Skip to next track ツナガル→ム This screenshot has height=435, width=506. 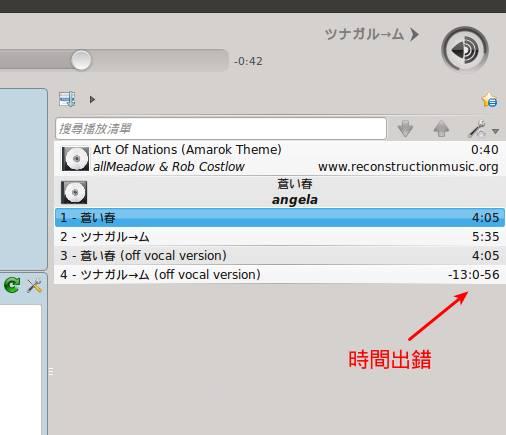(372, 34)
